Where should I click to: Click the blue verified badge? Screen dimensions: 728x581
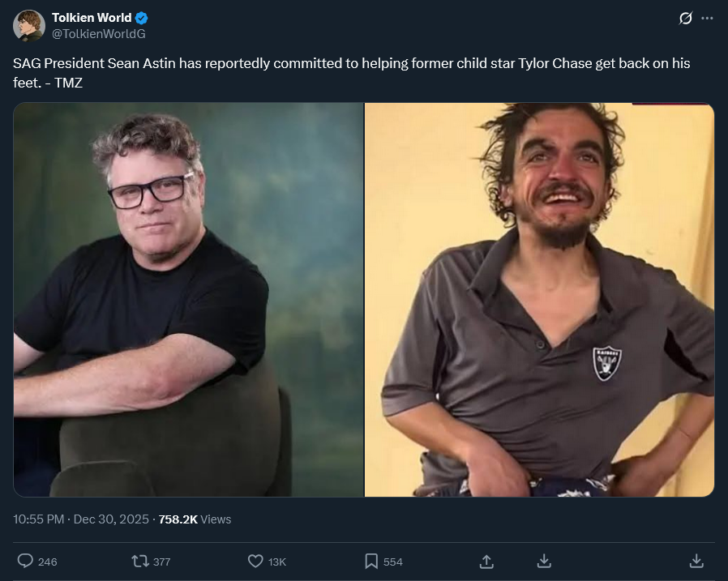click(142, 18)
